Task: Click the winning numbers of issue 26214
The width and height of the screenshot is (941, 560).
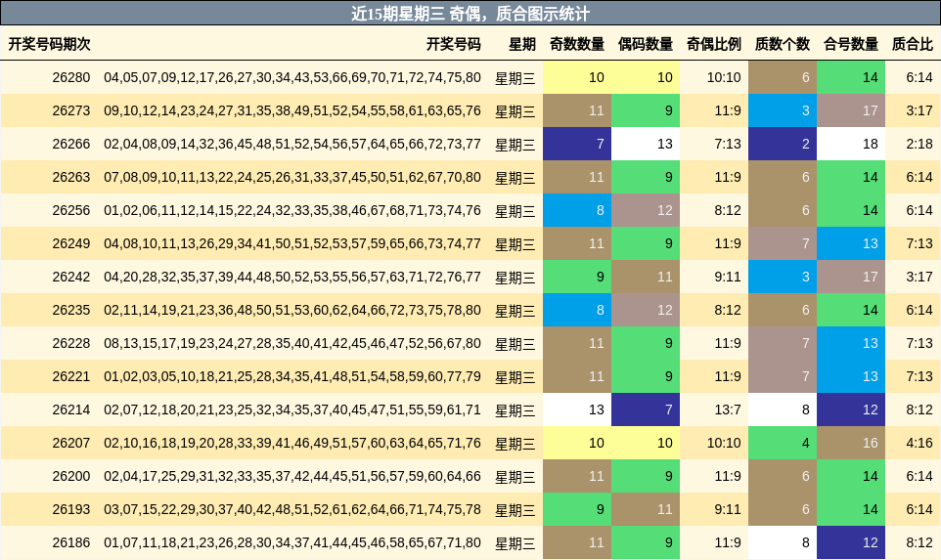Action: pos(292,409)
